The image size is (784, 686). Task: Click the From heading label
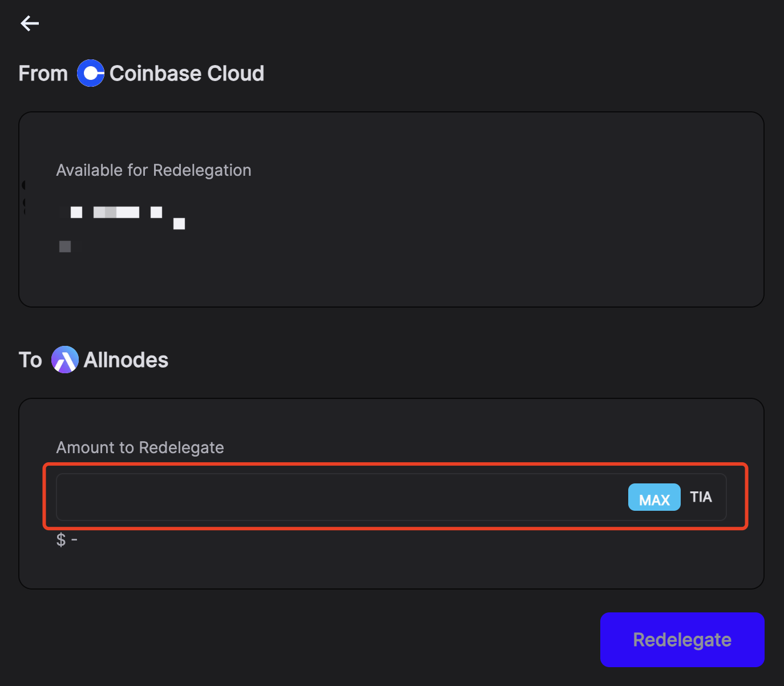[43, 74]
